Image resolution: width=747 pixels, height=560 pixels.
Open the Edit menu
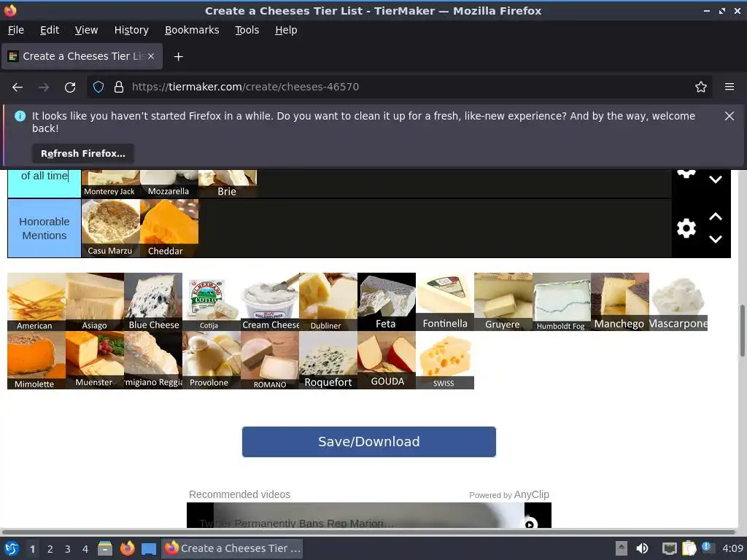(x=50, y=30)
